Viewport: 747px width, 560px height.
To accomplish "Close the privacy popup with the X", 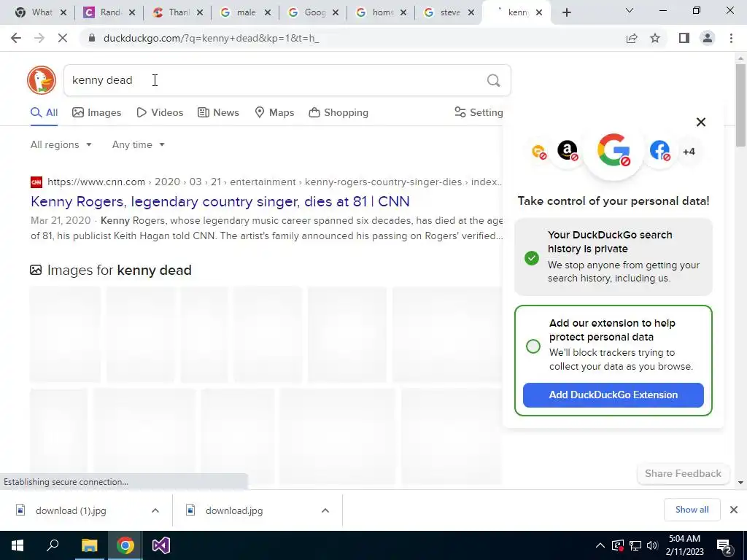I will 701,122.
